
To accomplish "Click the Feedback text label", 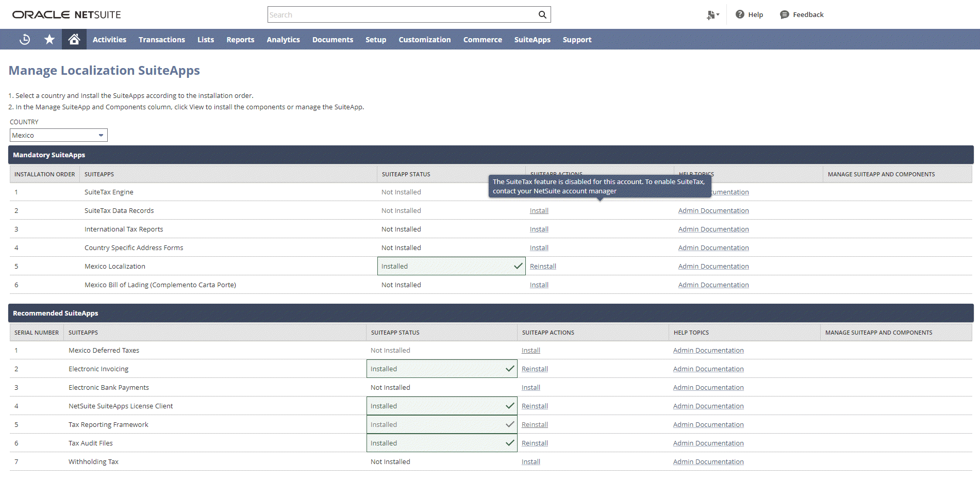I will click(x=808, y=14).
